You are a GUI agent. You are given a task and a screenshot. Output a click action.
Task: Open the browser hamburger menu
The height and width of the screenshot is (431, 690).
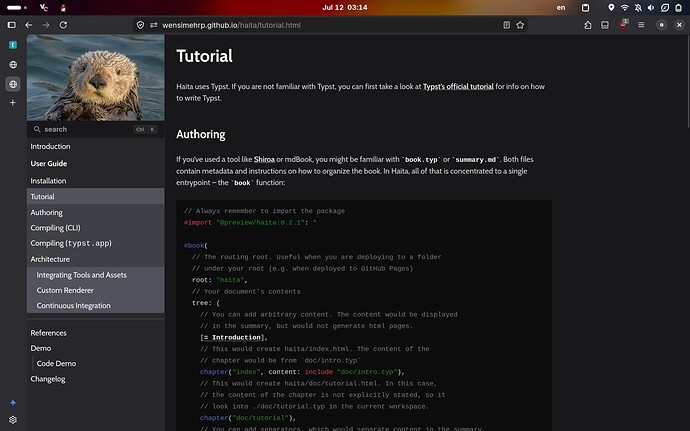click(x=641, y=25)
